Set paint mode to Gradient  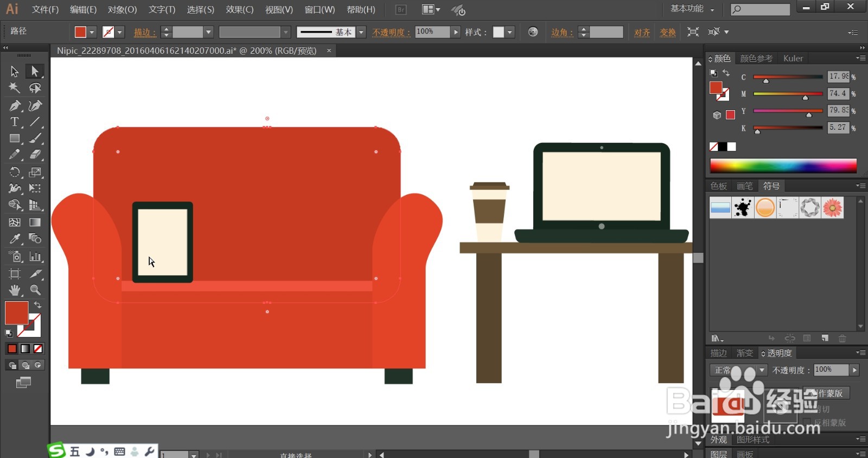click(25, 348)
